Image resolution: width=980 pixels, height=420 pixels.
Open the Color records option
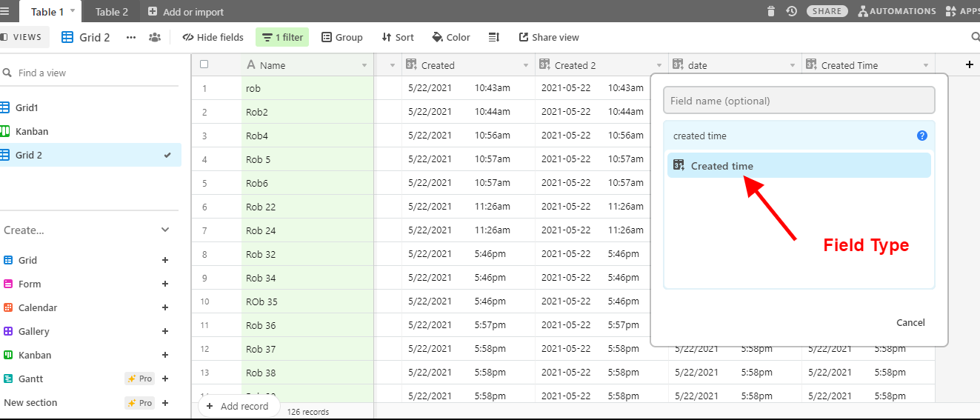(450, 37)
